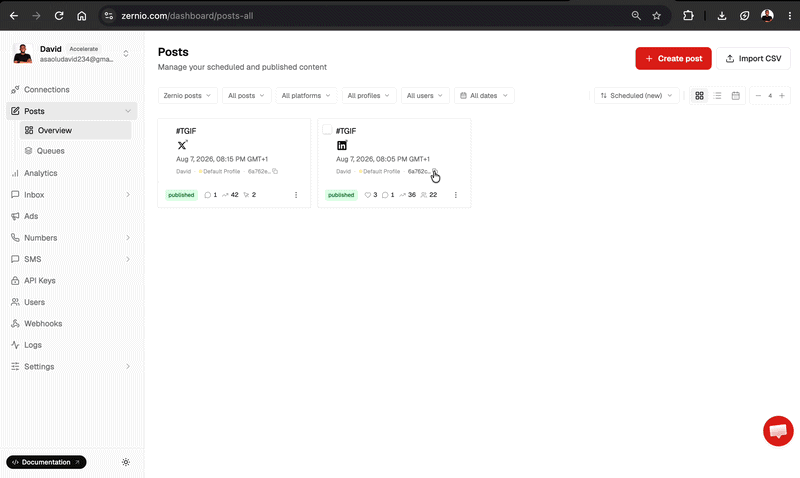800x478 pixels.
Task: Open the browser extensions puzzle icon
Action: pos(688,16)
